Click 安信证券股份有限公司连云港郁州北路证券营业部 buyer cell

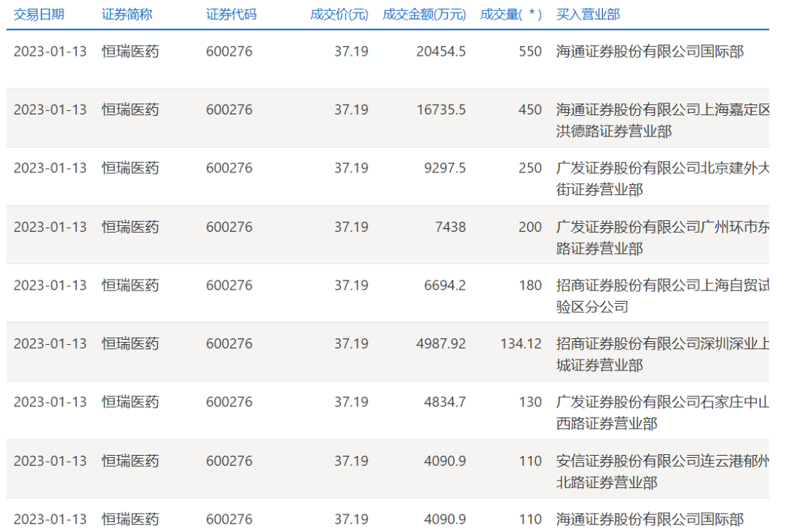663,471
